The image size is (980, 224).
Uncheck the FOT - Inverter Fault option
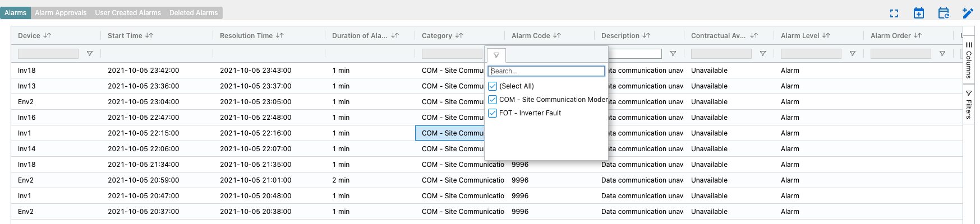pos(493,113)
